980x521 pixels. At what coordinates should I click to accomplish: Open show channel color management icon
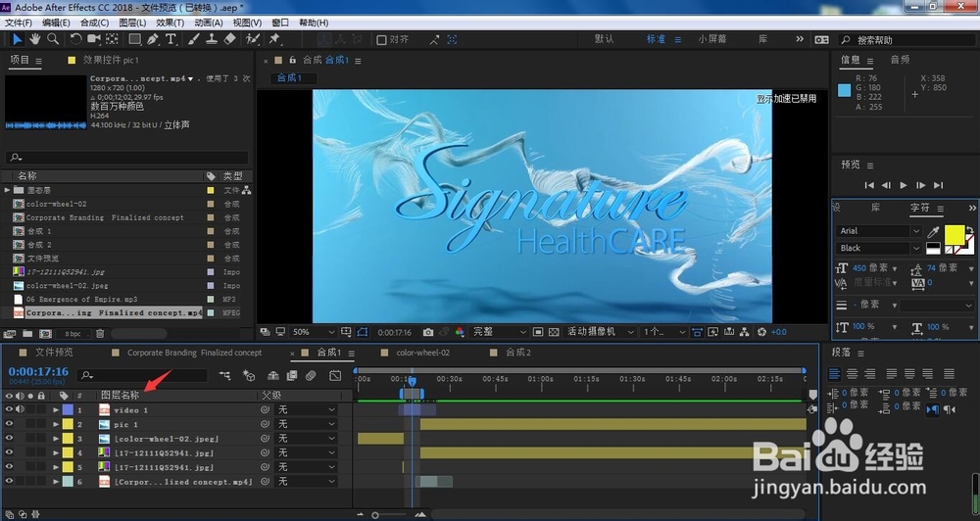coord(460,332)
